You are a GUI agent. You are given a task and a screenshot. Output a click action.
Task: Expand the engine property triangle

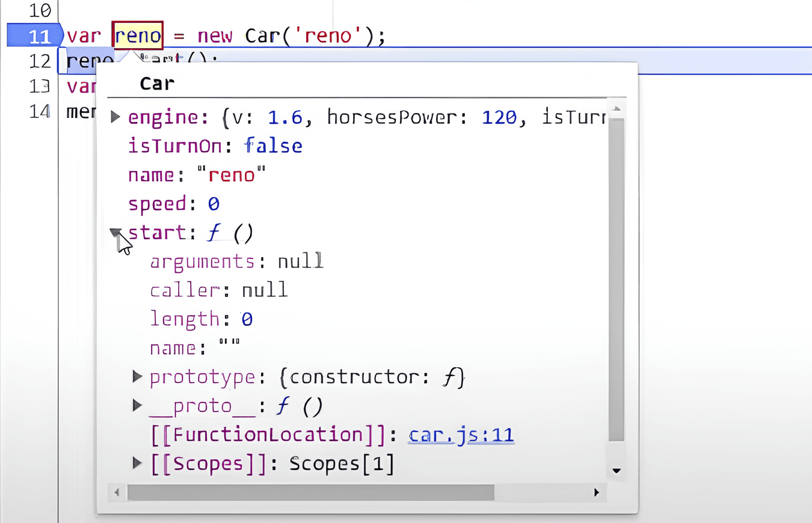(x=115, y=117)
